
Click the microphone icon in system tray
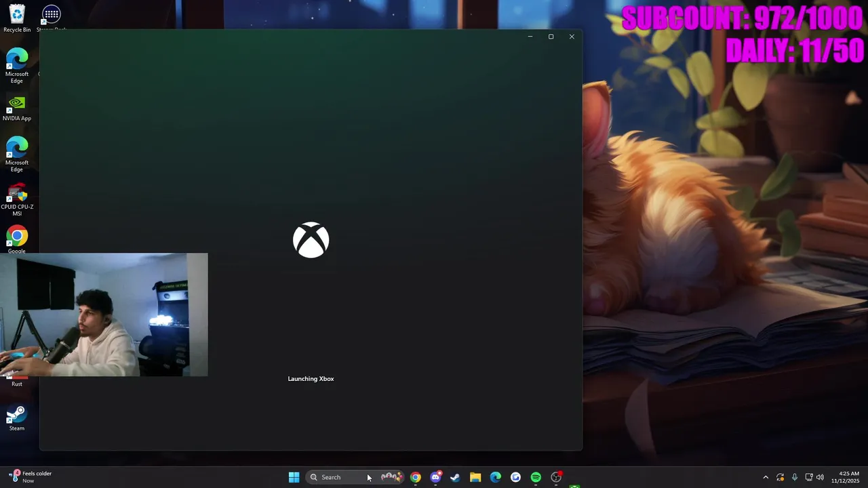[794, 477]
